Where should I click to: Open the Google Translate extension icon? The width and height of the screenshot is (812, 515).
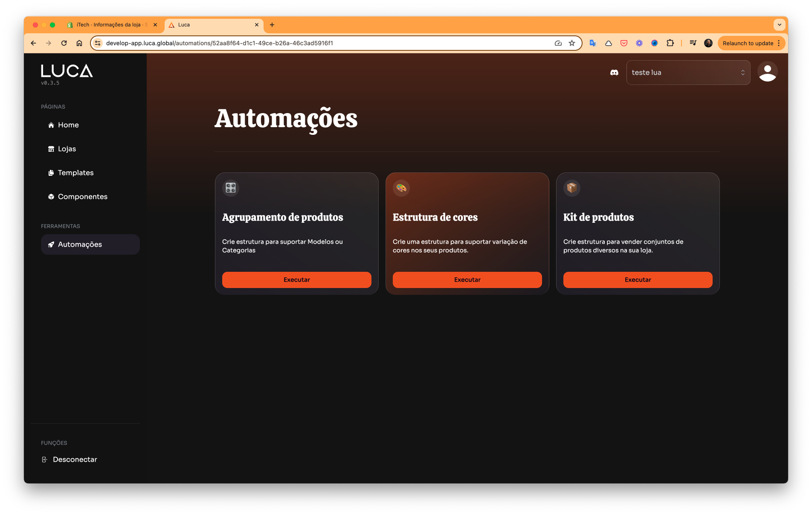592,43
